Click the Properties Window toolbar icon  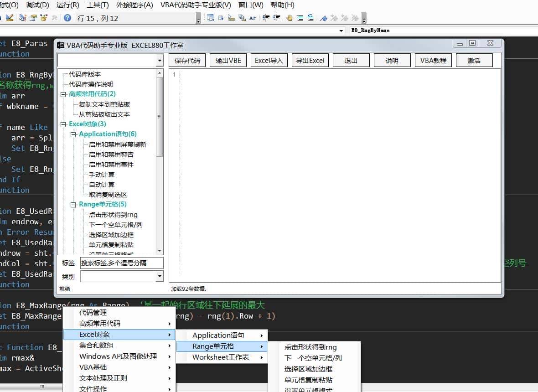pos(33,18)
